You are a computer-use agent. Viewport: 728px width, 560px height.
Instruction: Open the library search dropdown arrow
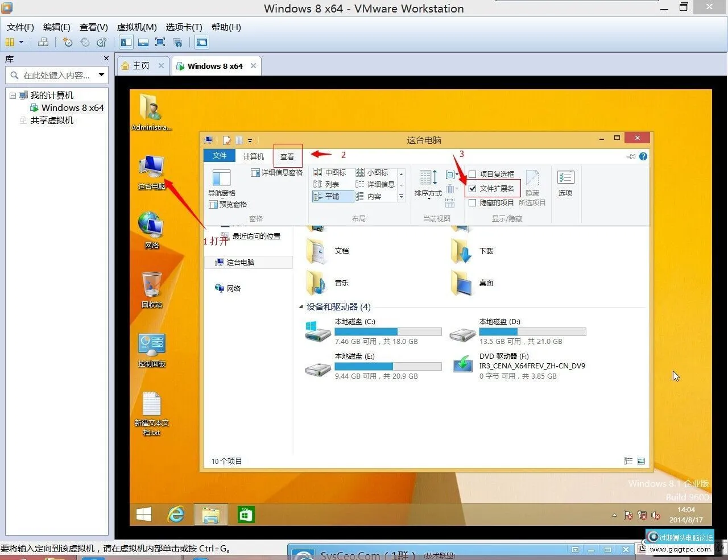[102, 74]
